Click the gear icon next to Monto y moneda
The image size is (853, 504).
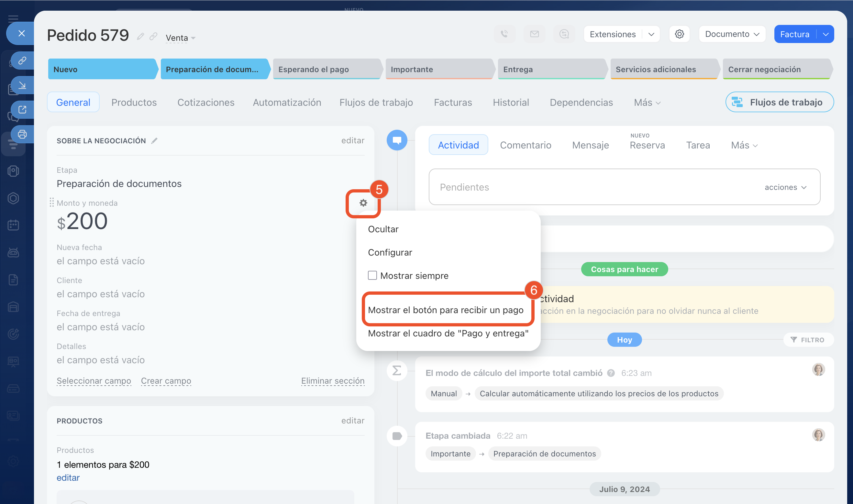coord(363,203)
